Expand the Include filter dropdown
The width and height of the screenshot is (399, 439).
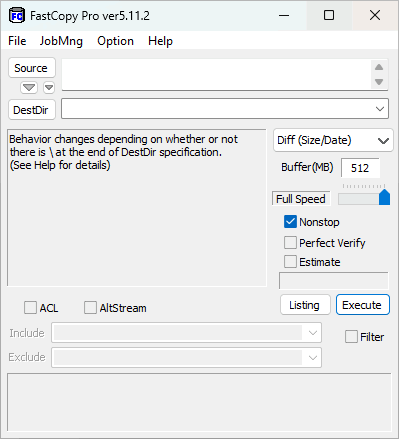[313, 332]
